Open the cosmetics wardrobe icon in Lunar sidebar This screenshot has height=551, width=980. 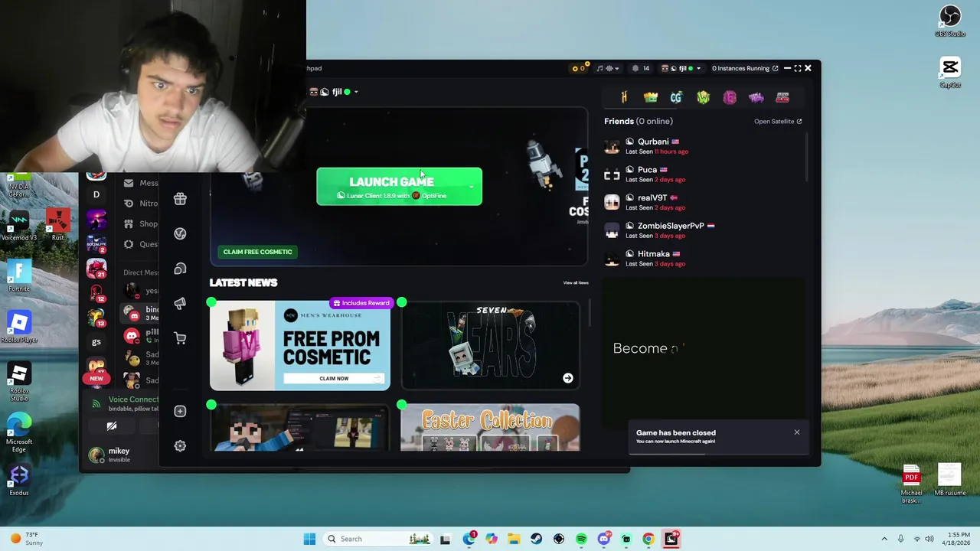click(180, 269)
